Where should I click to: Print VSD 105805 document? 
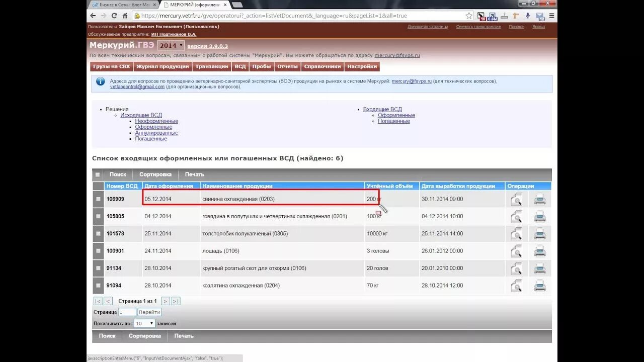[x=540, y=217]
